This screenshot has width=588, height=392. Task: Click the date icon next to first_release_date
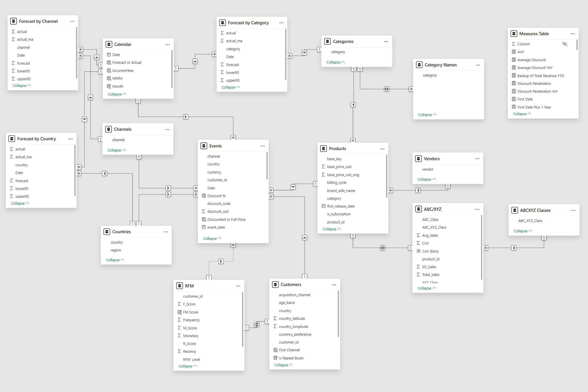pyautogui.click(x=323, y=206)
